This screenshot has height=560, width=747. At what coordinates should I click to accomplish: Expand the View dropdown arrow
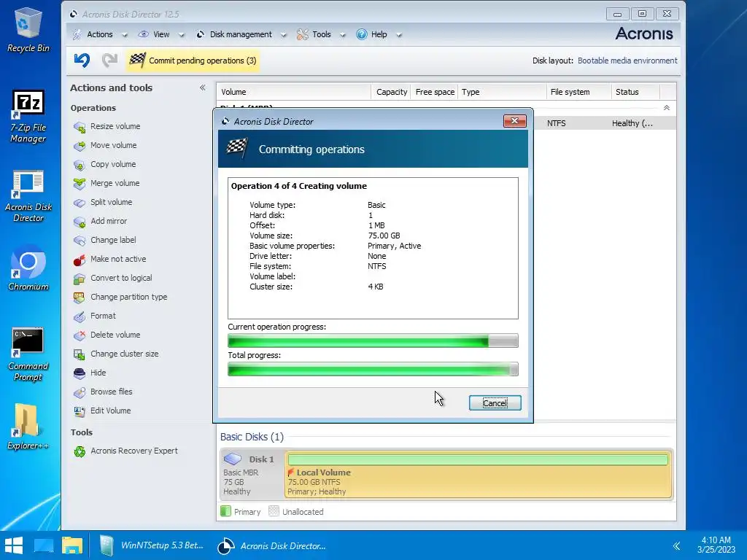181,35
